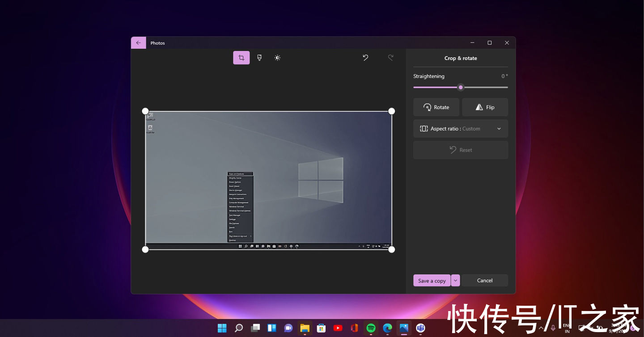Screen dimensions: 644x337
Task: Close the Photos window
Action: [x=507, y=43]
